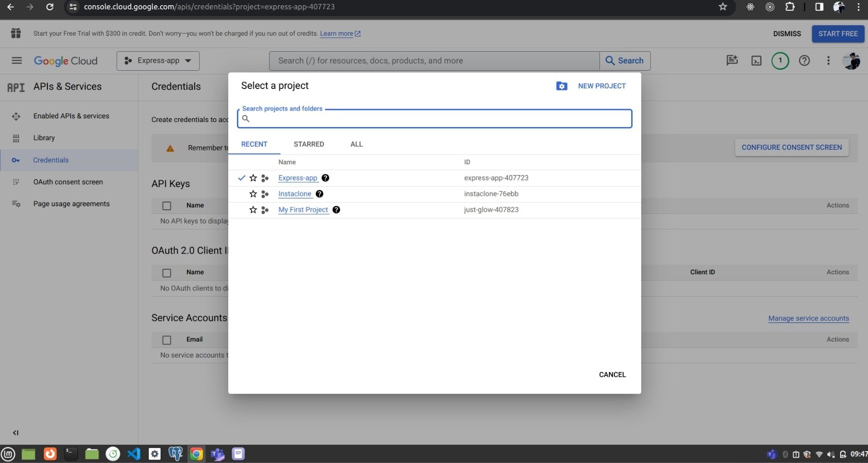
Task: Open the Google Cloud navigation hamburger menu
Action: (x=17, y=60)
